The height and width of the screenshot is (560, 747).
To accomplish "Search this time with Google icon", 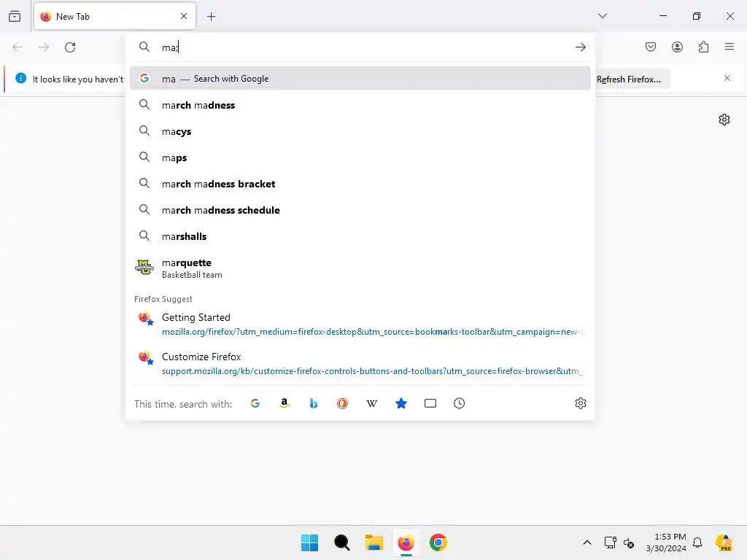I will [x=255, y=403].
